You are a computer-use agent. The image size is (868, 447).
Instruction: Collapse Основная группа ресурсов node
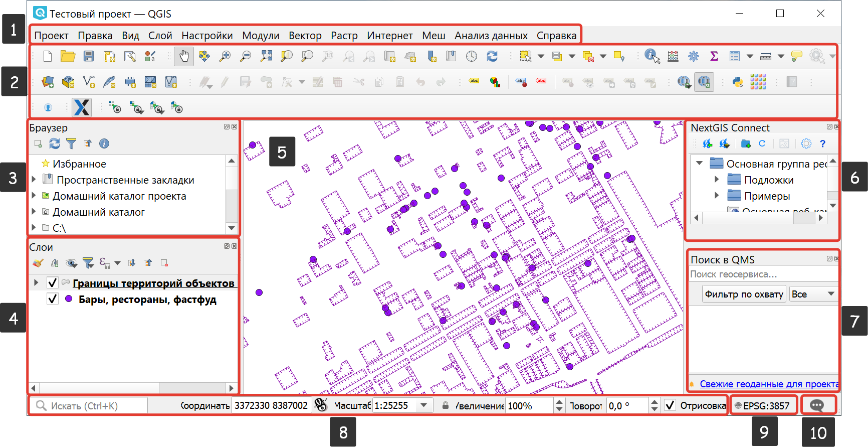[699, 164]
